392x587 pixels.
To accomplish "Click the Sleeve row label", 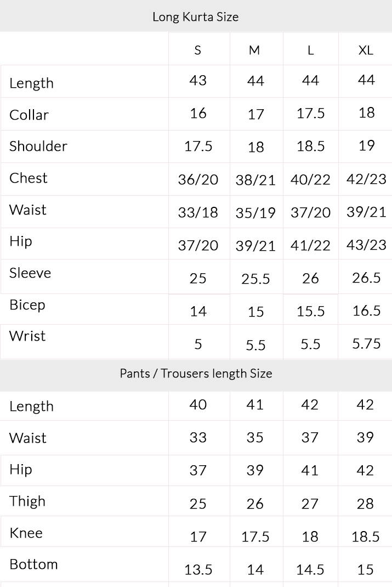I will [x=30, y=273].
